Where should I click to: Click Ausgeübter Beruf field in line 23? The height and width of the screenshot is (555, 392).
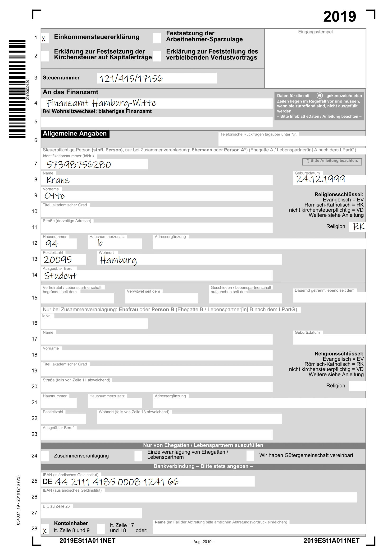click(x=157, y=435)
